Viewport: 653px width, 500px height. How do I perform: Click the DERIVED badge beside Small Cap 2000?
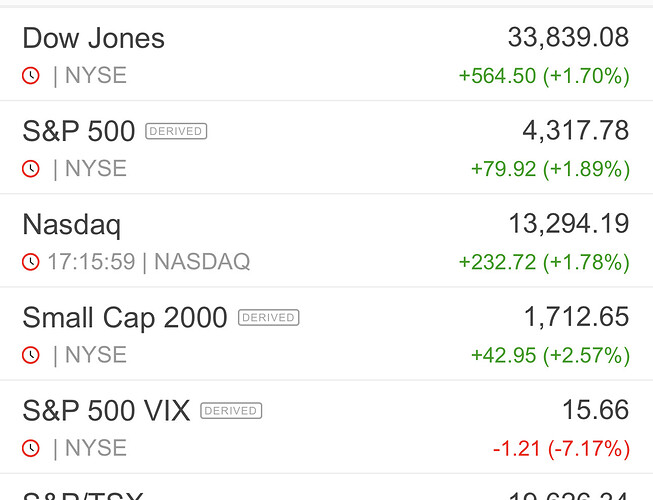pos(268,318)
